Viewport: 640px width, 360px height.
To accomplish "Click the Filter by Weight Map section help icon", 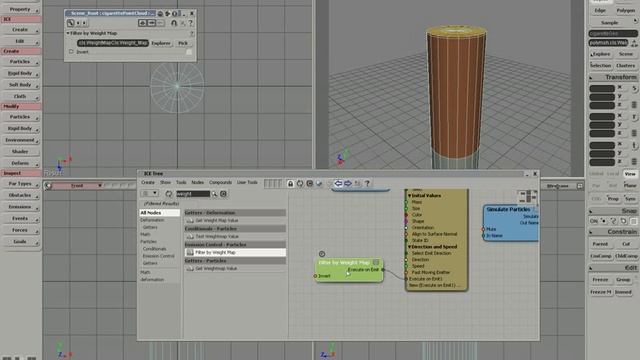I will 192,33.
